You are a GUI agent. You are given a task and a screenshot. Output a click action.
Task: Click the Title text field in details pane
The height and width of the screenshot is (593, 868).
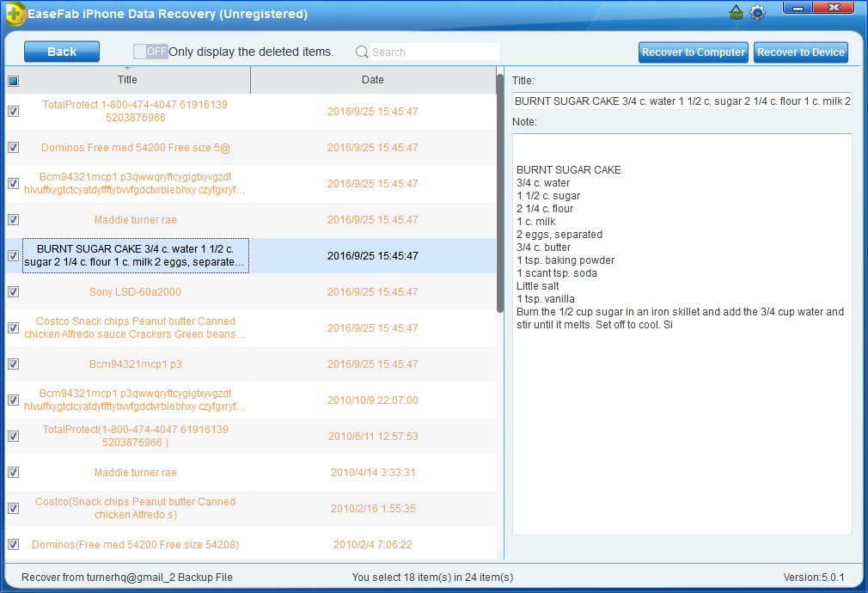(x=682, y=101)
